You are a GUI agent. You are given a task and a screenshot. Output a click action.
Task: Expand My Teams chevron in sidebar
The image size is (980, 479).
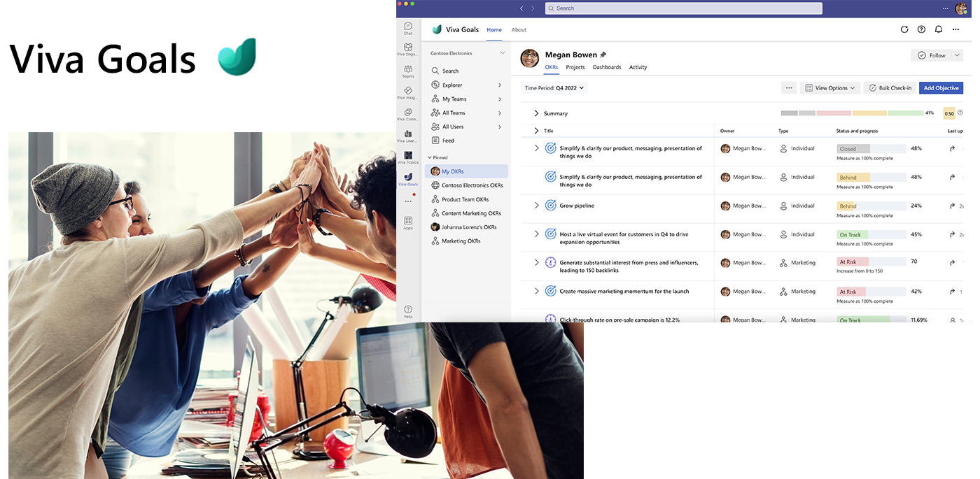(500, 99)
